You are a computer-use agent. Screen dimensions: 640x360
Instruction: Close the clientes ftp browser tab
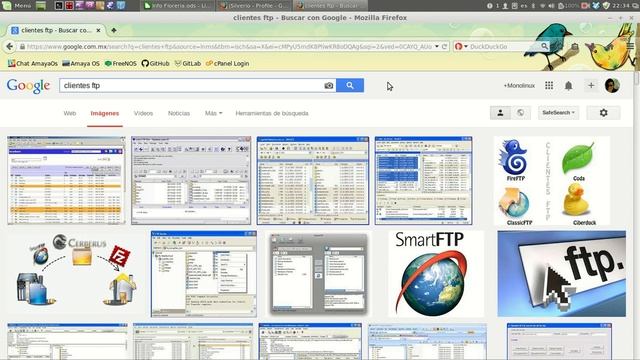tap(98, 30)
